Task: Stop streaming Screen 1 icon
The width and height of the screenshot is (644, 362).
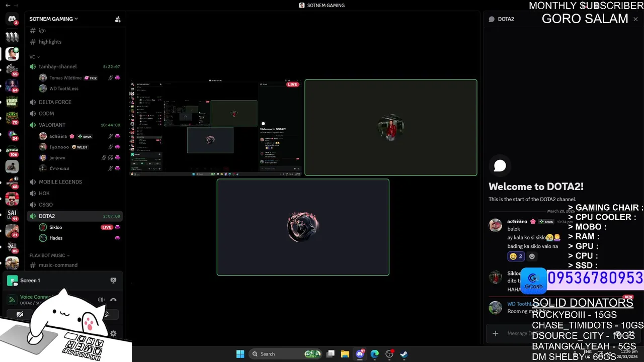Action: point(113,281)
